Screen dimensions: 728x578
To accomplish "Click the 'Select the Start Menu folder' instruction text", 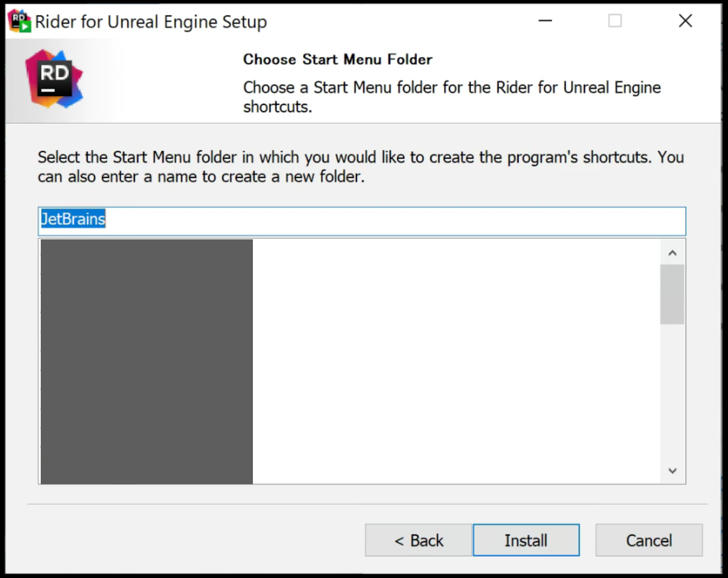I will (361, 167).
